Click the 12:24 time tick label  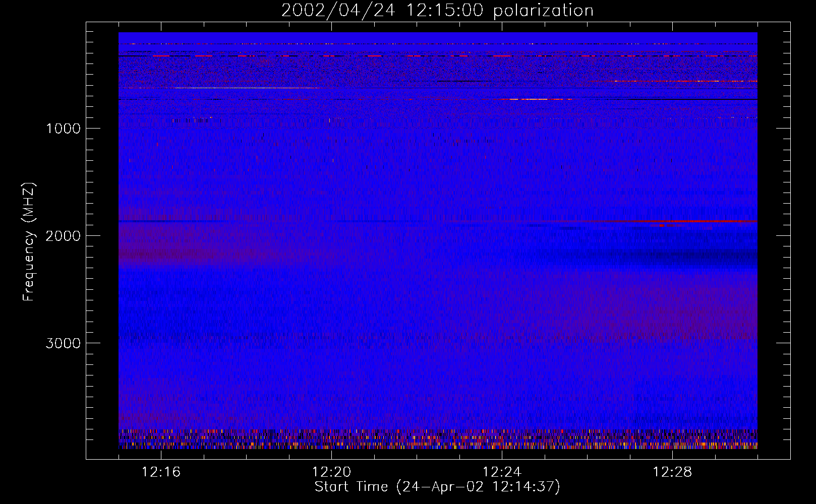pyautogui.click(x=502, y=472)
